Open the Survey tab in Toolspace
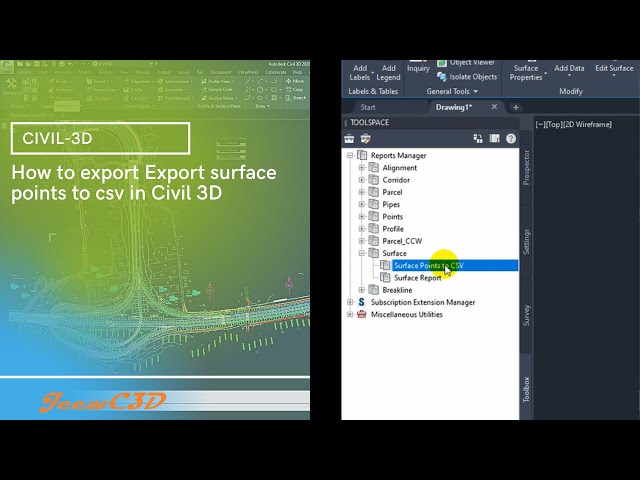640x480 pixels. pos(526,315)
